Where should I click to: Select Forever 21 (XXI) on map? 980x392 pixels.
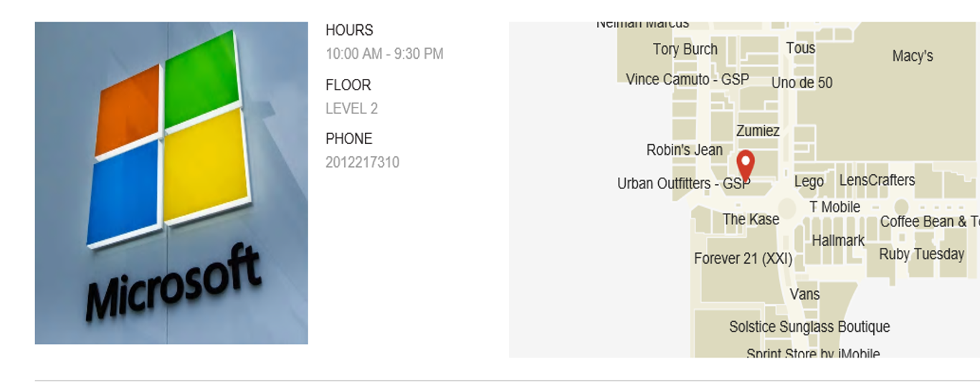[743, 259]
